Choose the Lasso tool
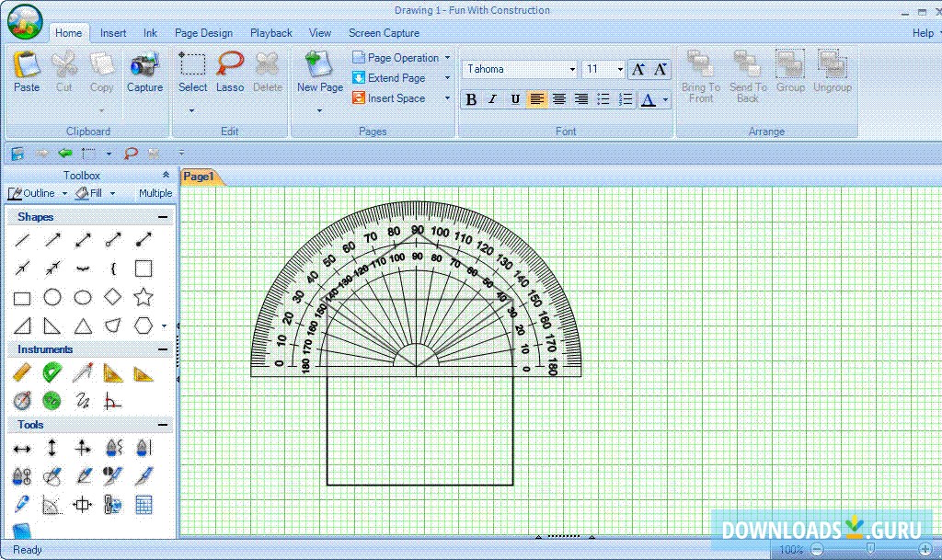The width and height of the screenshot is (942, 560). click(x=230, y=64)
